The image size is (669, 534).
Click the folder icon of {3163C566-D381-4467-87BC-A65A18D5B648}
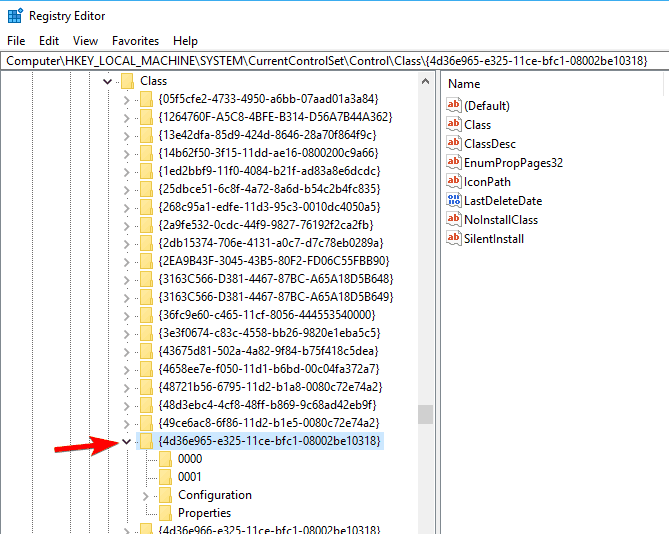(146, 279)
